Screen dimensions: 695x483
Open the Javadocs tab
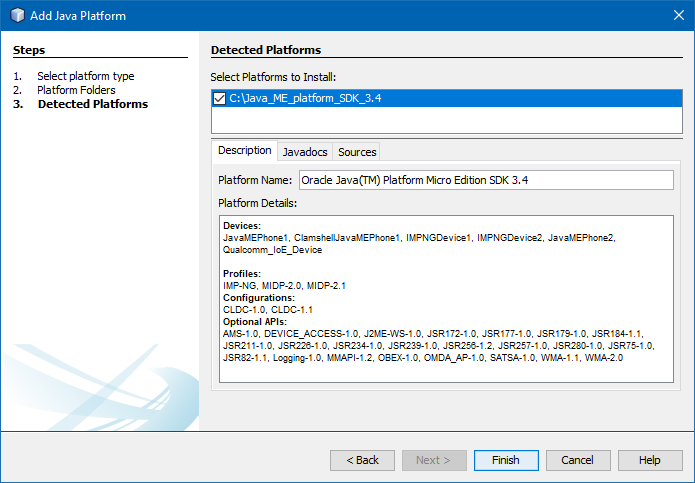pos(305,152)
